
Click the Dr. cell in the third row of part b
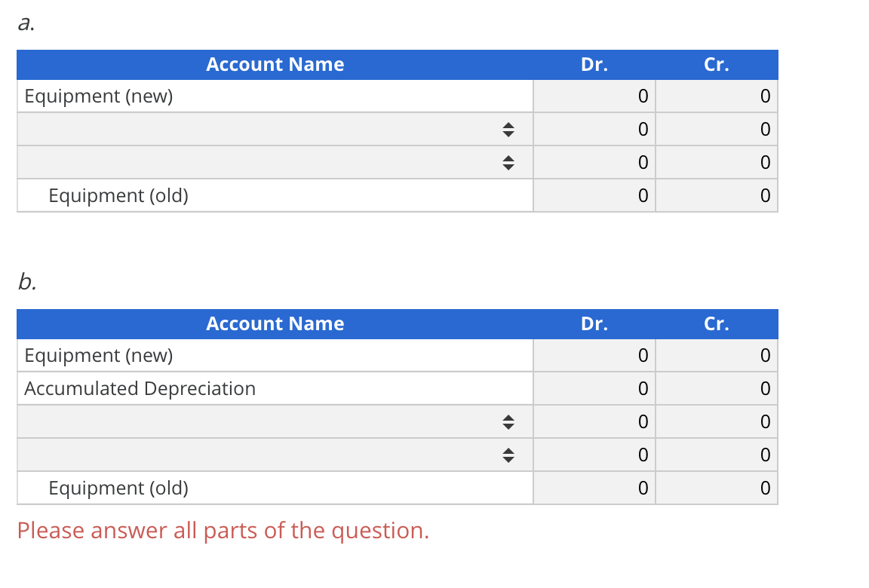pos(594,421)
